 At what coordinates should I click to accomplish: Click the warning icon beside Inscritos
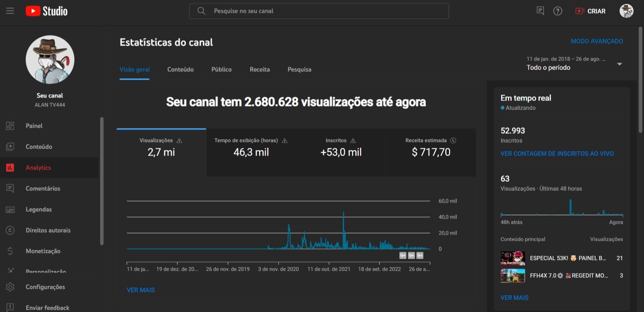[353, 141]
